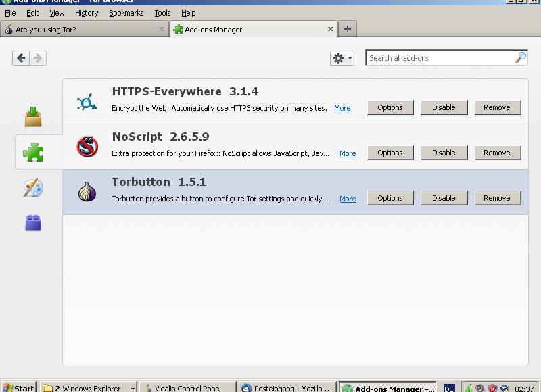Go forward with the forward arrow
The height and width of the screenshot is (392, 541).
click(38, 58)
